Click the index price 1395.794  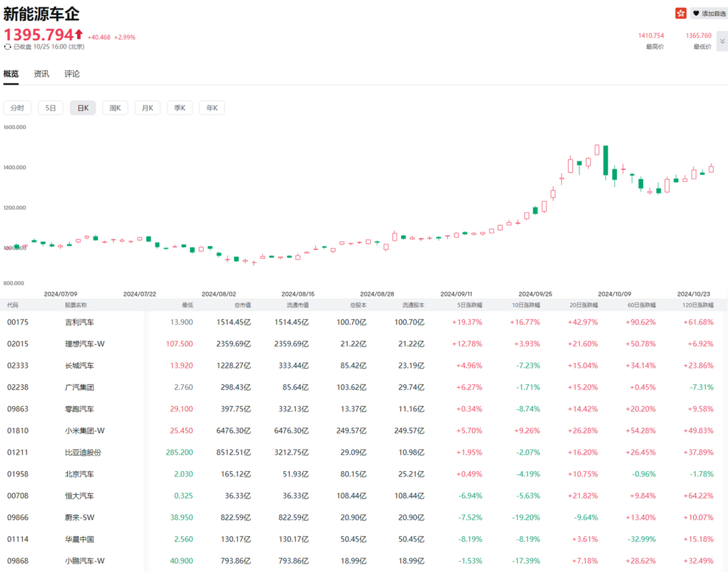[38, 35]
